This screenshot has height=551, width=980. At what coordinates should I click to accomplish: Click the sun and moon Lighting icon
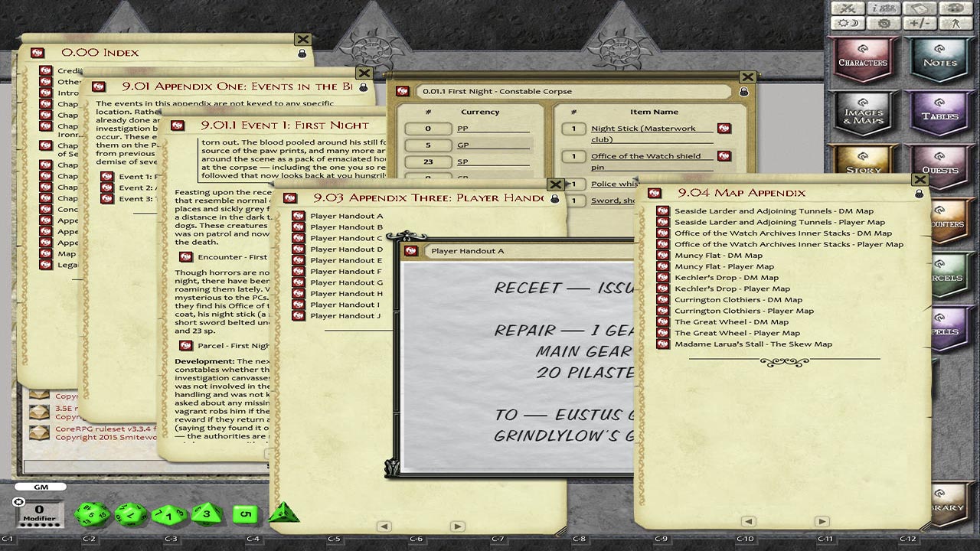pos(848,24)
